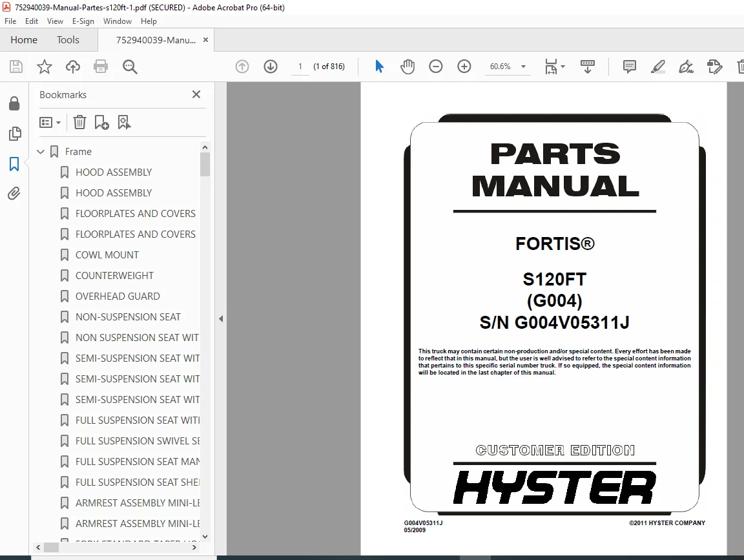The height and width of the screenshot is (560, 744).
Task: Open the stamp tool icon
Action: [x=714, y=67]
